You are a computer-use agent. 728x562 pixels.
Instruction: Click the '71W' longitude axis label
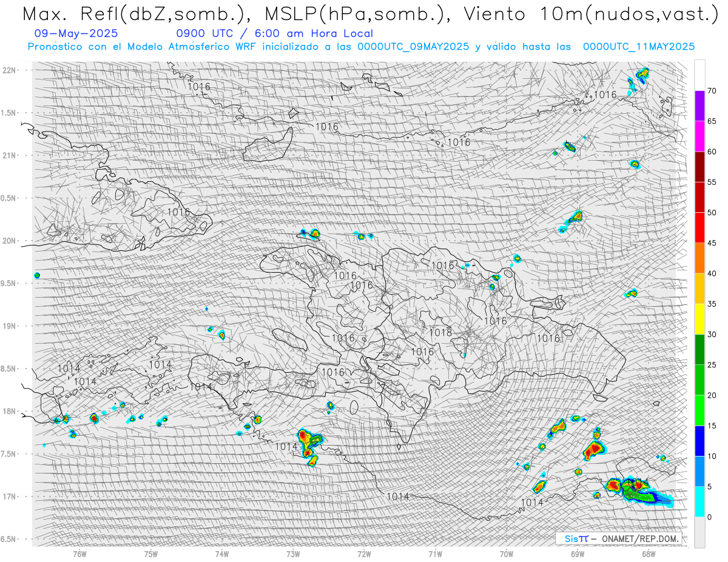click(x=435, y=554)
